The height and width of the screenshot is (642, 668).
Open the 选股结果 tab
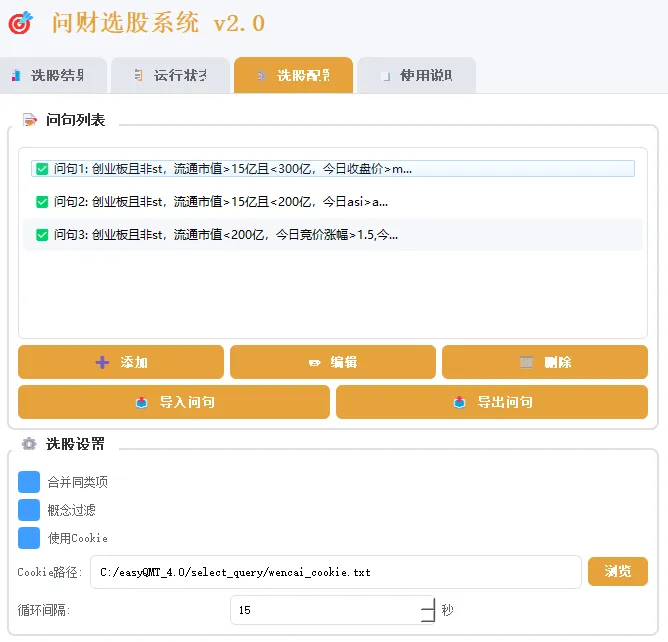[53, 75]
